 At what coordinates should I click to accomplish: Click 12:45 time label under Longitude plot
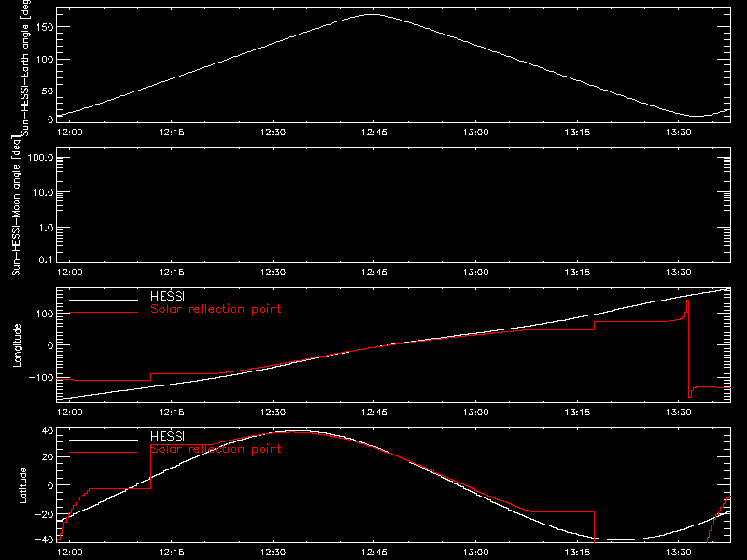(x=374, y=413)
